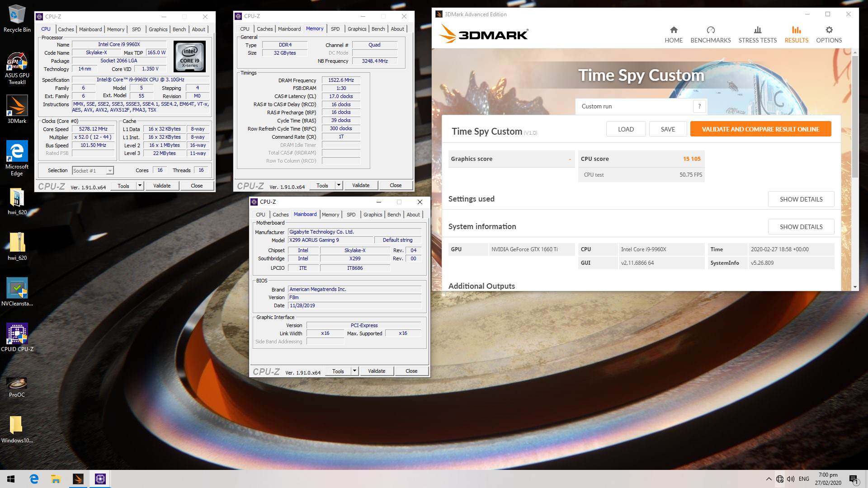
Task: Click LOAD in 3DMark result
Action: pos(626,129)
